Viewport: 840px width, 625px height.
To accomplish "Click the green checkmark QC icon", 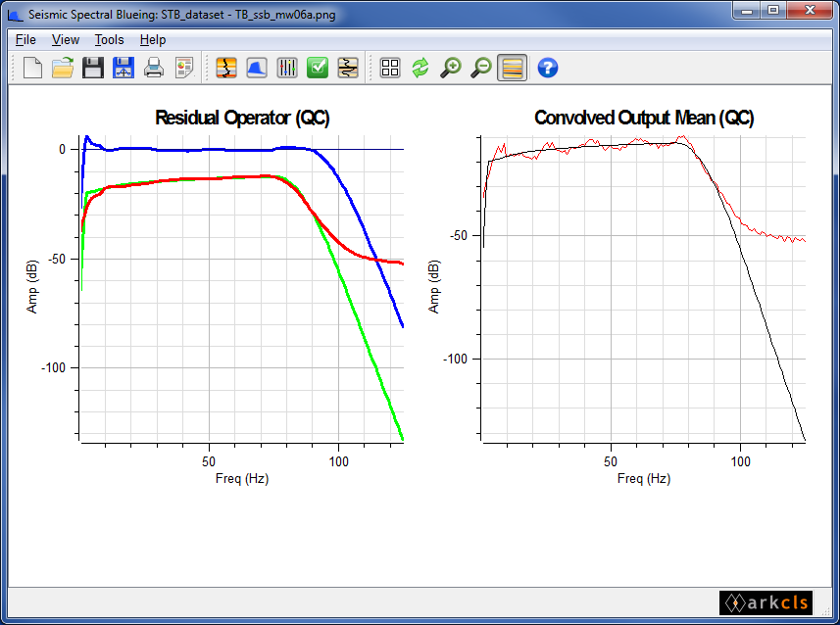I will (x=316, y=68).
